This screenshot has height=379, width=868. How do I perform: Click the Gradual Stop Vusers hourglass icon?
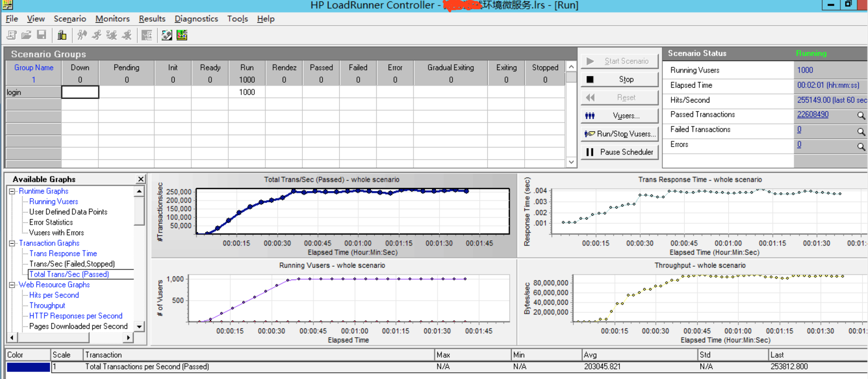pos(112,35)
